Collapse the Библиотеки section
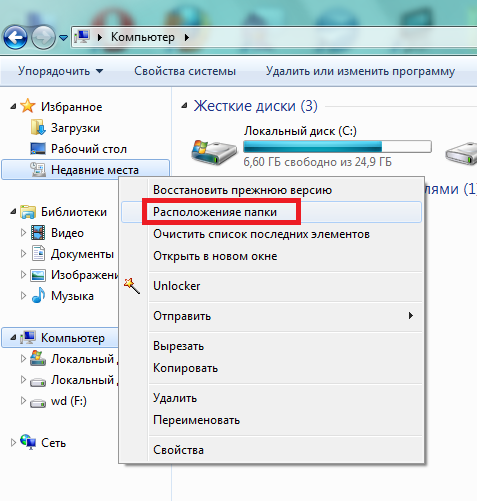The image size is (477, 501). [13, 212]
